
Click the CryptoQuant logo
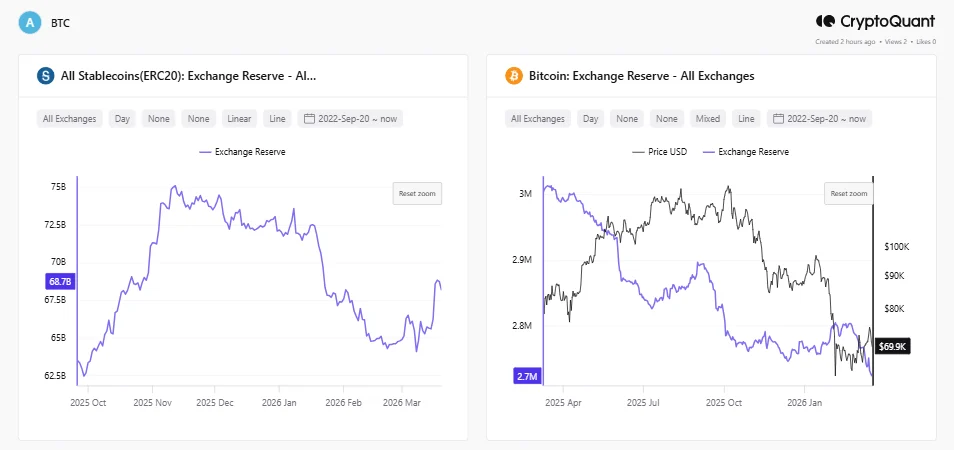click(875, 21)
